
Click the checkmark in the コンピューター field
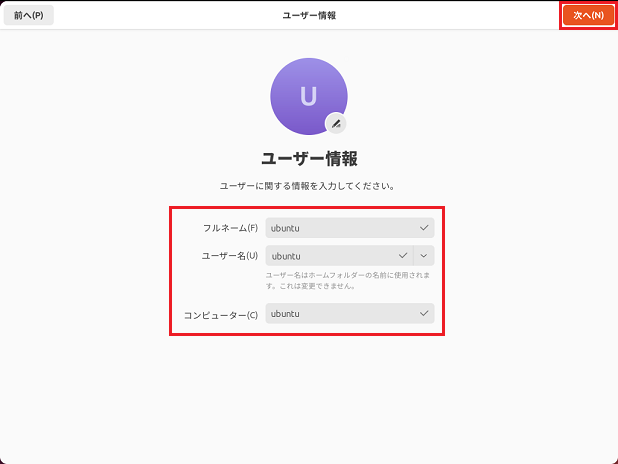coord(424,314)
